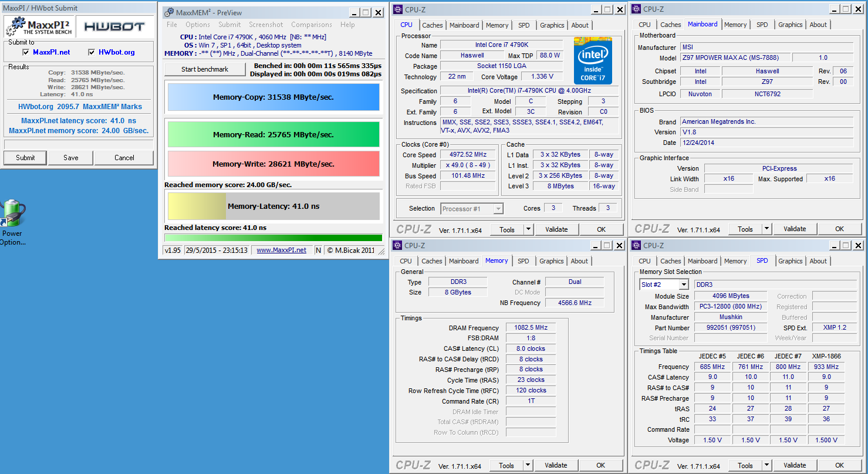Image resolution: width=868 pixels, height=474 pixels.
Task: Switch to About tab in Memory window
Action: click(579, 261)
